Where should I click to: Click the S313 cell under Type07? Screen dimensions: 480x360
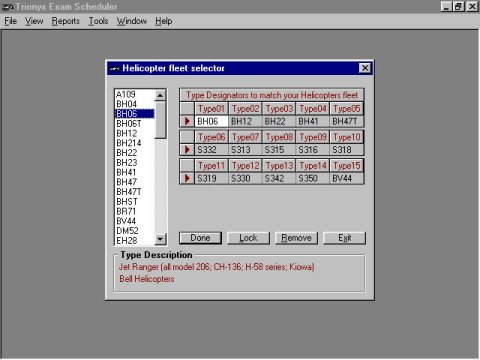pyautogui.click(x=245, y=150)
